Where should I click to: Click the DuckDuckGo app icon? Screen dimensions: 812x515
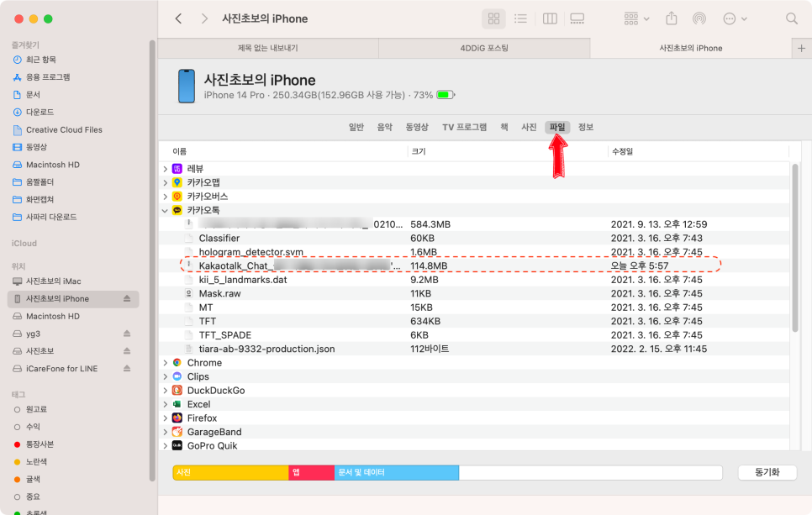[x=177, y=391]
